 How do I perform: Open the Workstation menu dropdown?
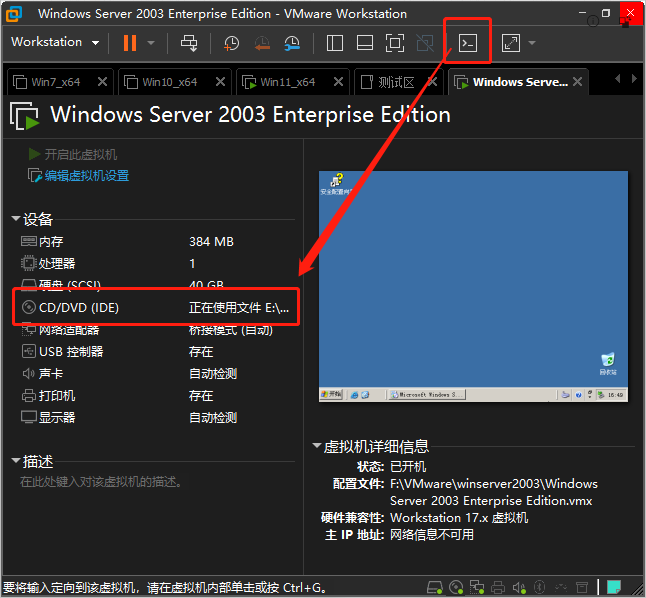55,42
